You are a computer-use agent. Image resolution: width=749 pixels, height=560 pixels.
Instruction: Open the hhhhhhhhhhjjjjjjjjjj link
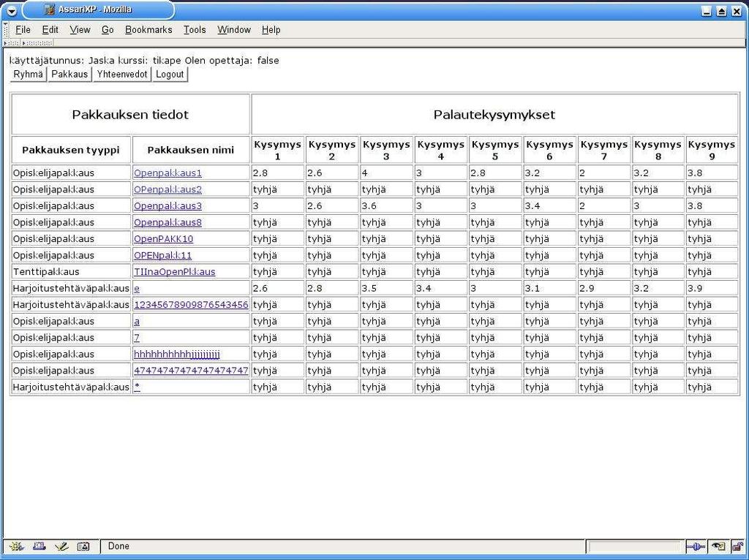(177, 355)
